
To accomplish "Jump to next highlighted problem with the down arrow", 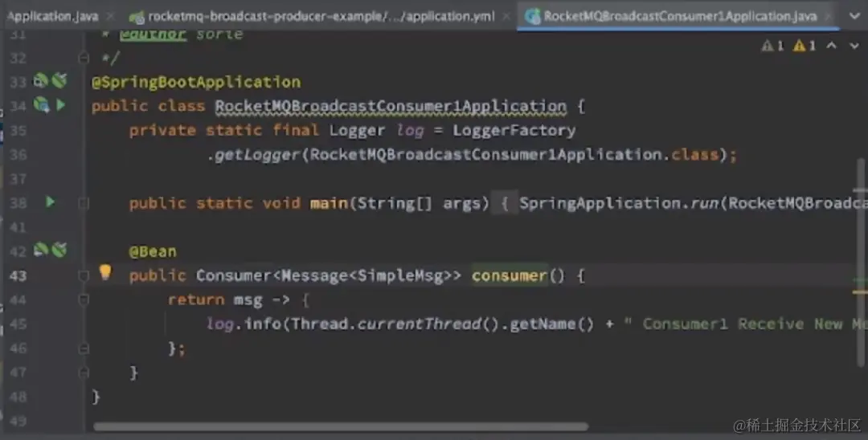I will click(x=854, y=46).
